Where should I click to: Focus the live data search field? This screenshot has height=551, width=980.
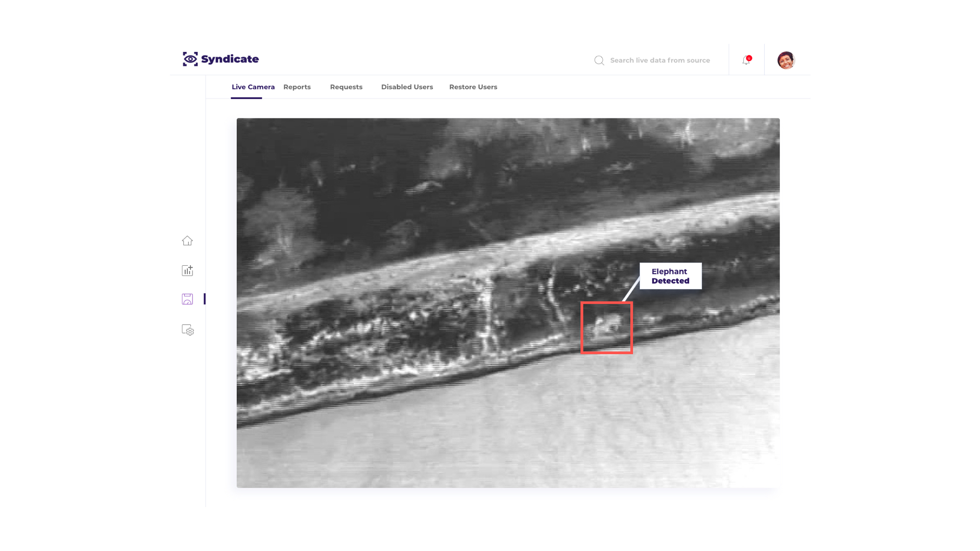pos(659,61)
